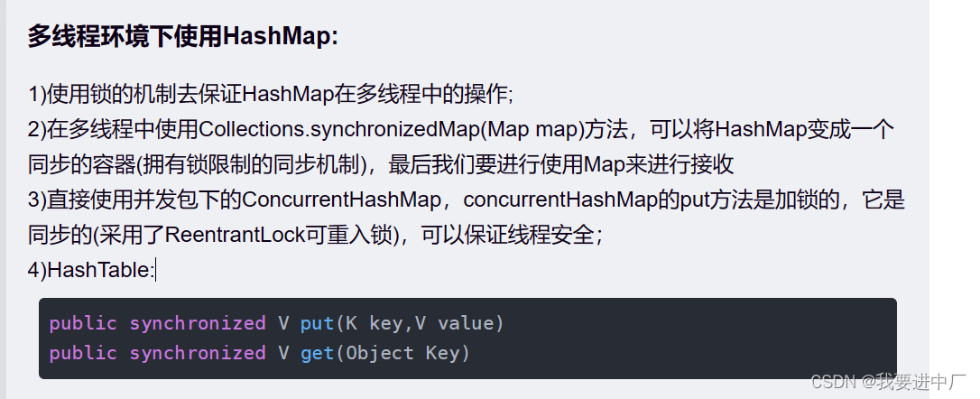Click the CSDN @我要进中厂 watermark
980x399 pixels.
point(889,381)
